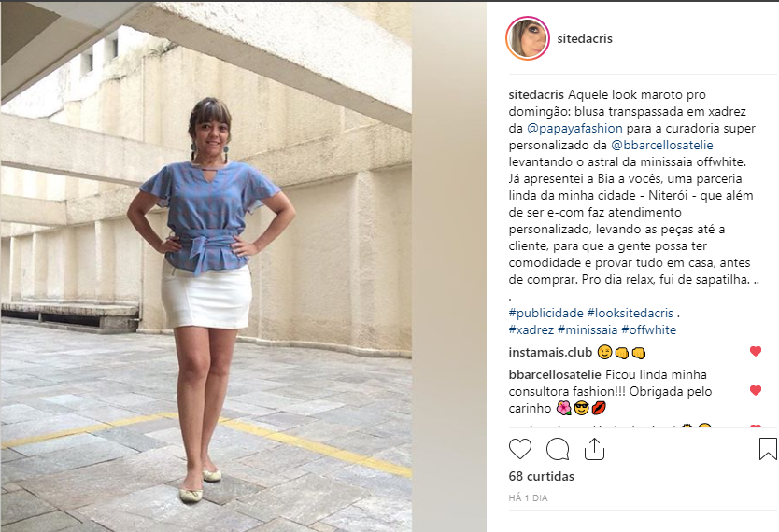Toggle like heart on bbarcellosatelie comment
Viewport: 779px width, 532px height.
pyautogui.click(x=755, y=390)
